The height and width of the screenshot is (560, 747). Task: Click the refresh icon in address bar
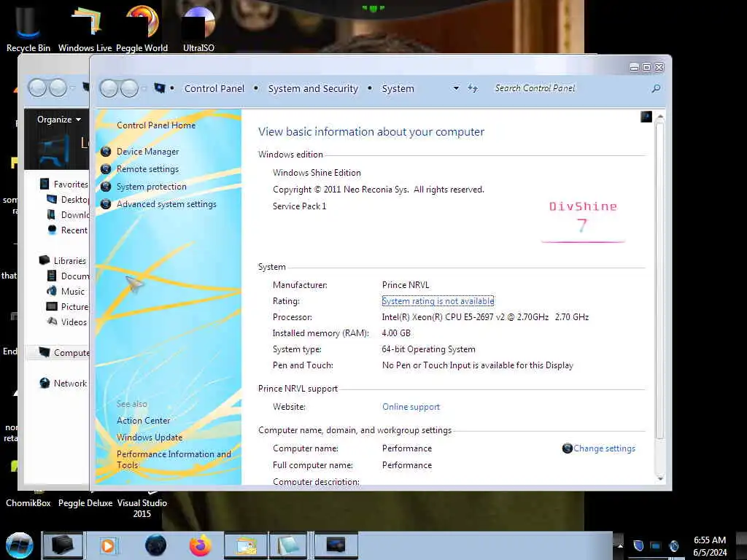coord(472,88)
